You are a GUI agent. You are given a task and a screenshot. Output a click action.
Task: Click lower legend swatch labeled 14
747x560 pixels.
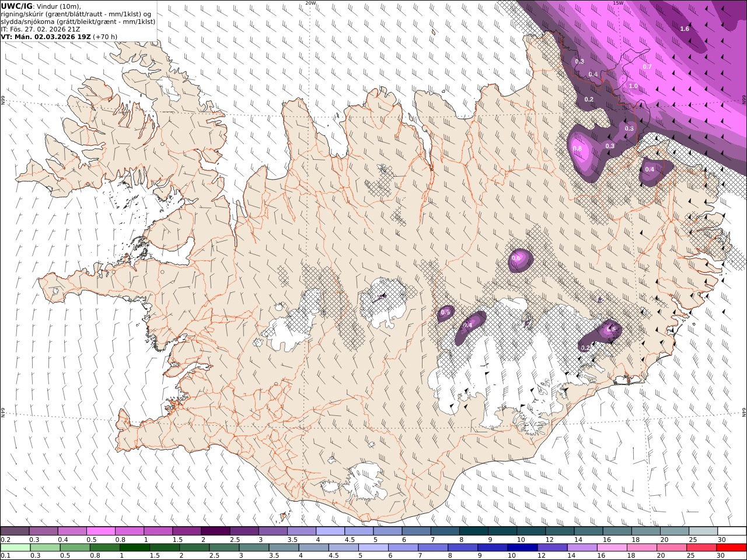pyautogui.click(x=581, y=548)
